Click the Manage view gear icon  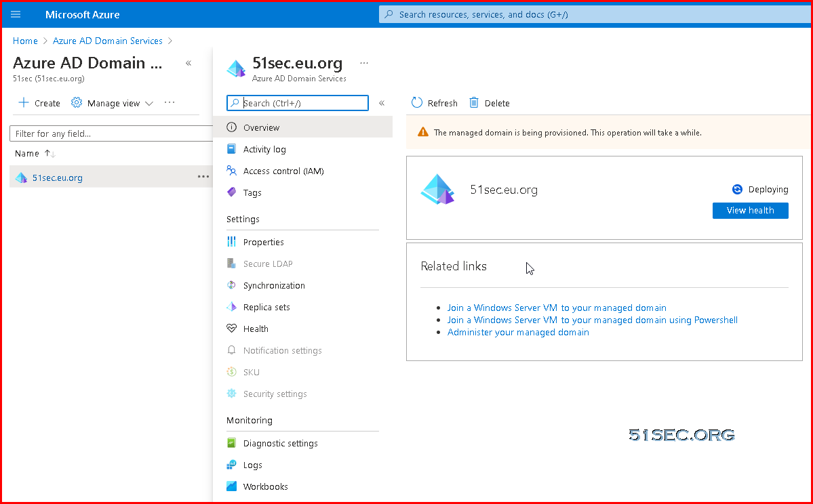tap(77, 102)
